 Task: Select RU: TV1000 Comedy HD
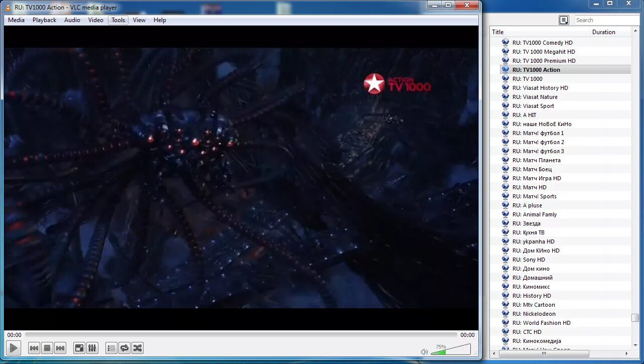click(x=542, y=43)
